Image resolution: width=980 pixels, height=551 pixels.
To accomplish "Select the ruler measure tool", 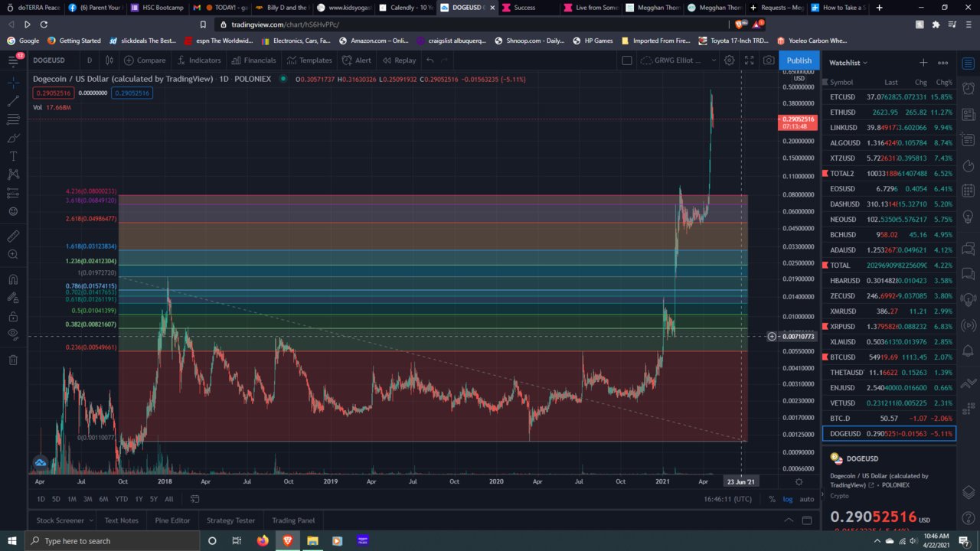I will pyautogui.click(x=12, y=236).
